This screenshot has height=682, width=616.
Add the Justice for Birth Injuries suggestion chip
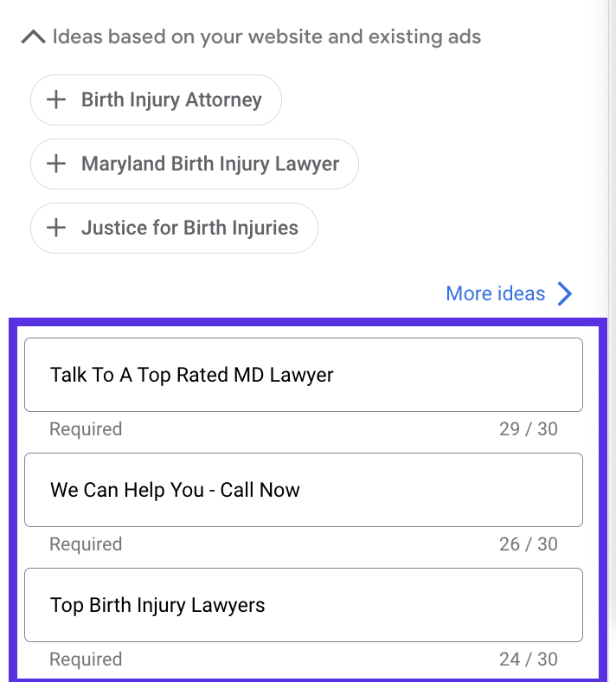(174, 228)
